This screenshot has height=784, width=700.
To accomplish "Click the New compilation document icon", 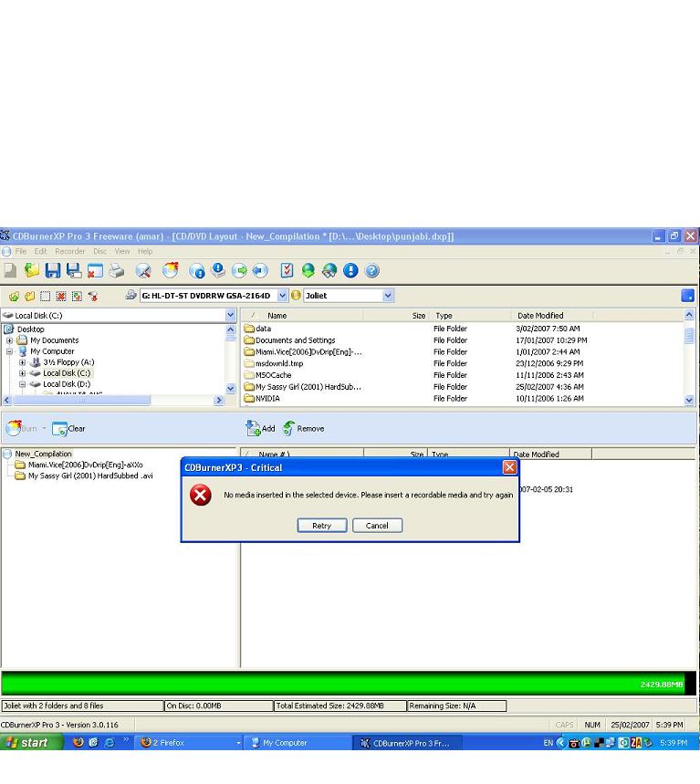I will 10,270.
